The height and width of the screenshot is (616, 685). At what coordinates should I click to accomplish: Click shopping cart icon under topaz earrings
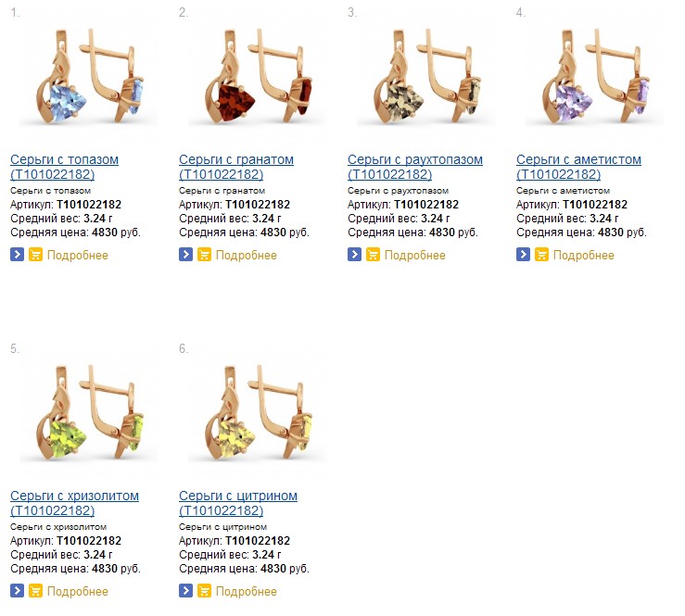click(x=35, y=254)
